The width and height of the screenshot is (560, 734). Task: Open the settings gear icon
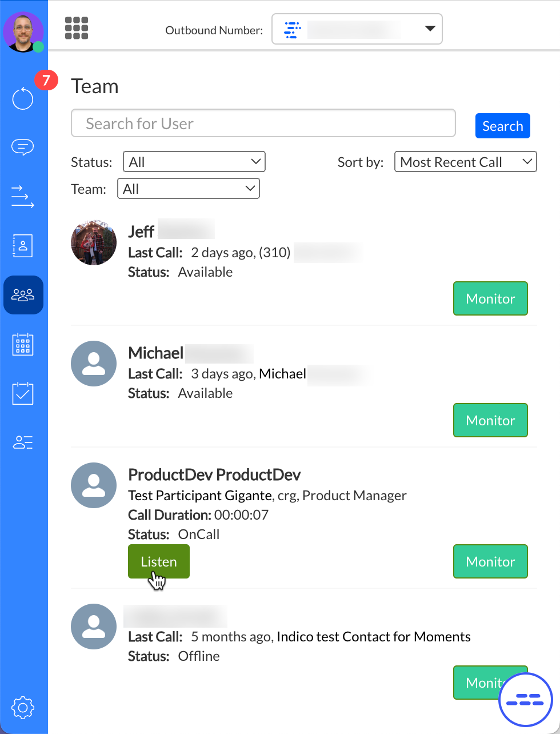point(23,708)
